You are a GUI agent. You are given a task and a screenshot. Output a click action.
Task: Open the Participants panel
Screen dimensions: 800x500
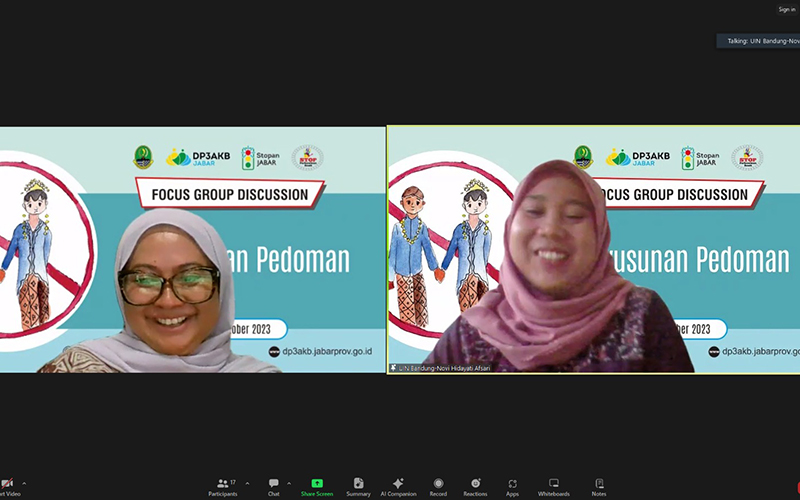point(223,485)
